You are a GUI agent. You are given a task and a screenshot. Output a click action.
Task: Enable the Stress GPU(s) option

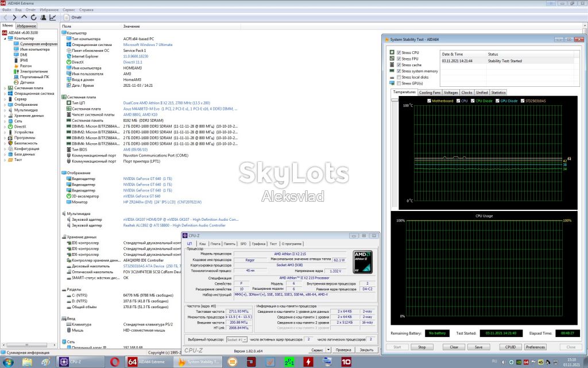(x=399, y=83)
